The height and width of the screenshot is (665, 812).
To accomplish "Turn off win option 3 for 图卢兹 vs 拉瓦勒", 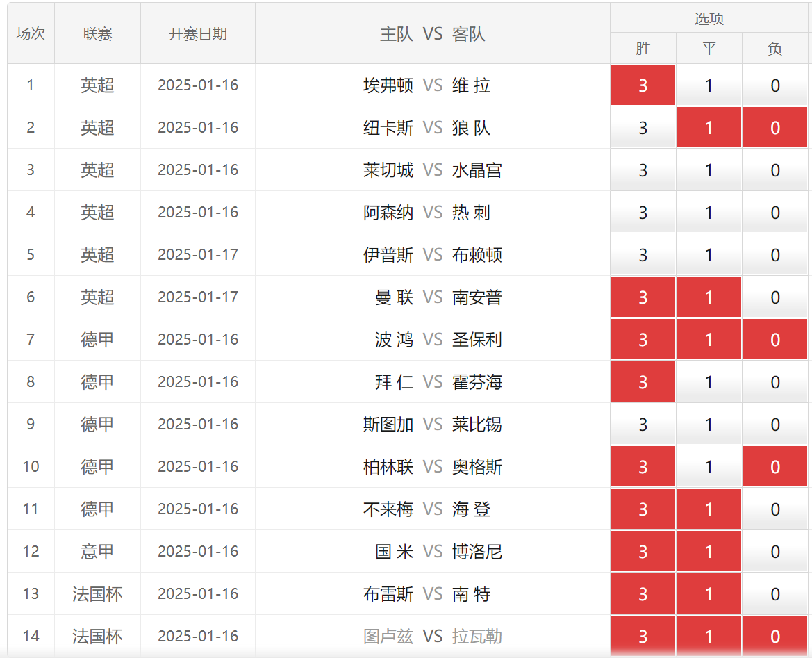I will pyautogui.click(x=643, y=637).
